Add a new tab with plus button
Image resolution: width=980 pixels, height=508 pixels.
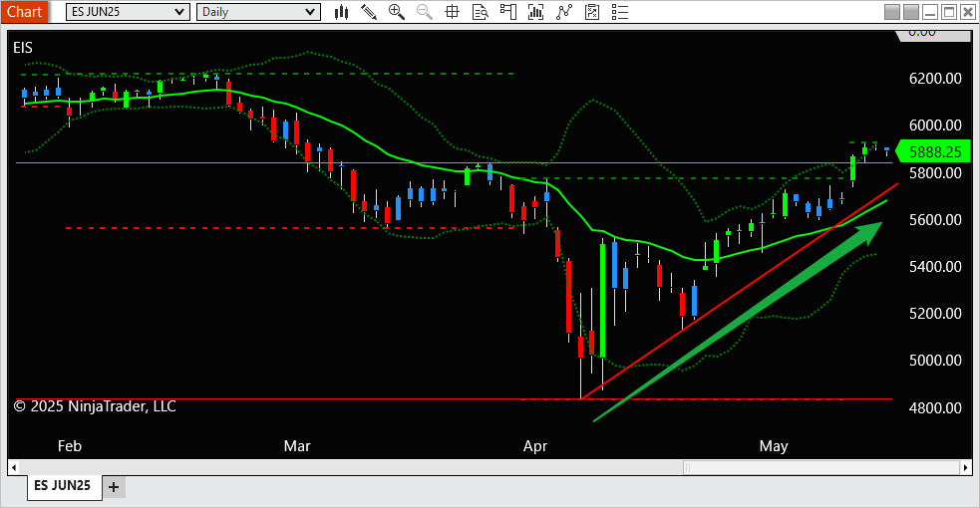click(114, 487)
